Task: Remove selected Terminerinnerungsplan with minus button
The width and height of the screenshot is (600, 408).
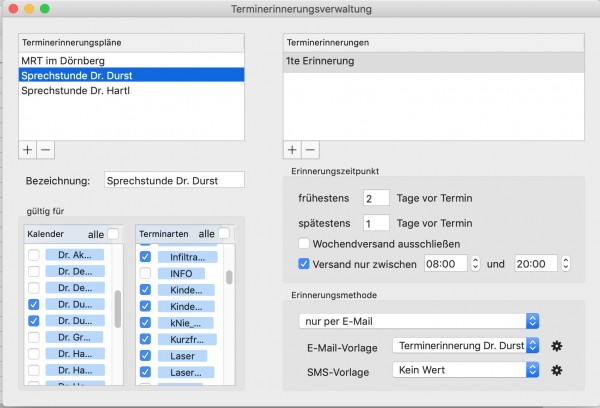Action: (46, 150)
